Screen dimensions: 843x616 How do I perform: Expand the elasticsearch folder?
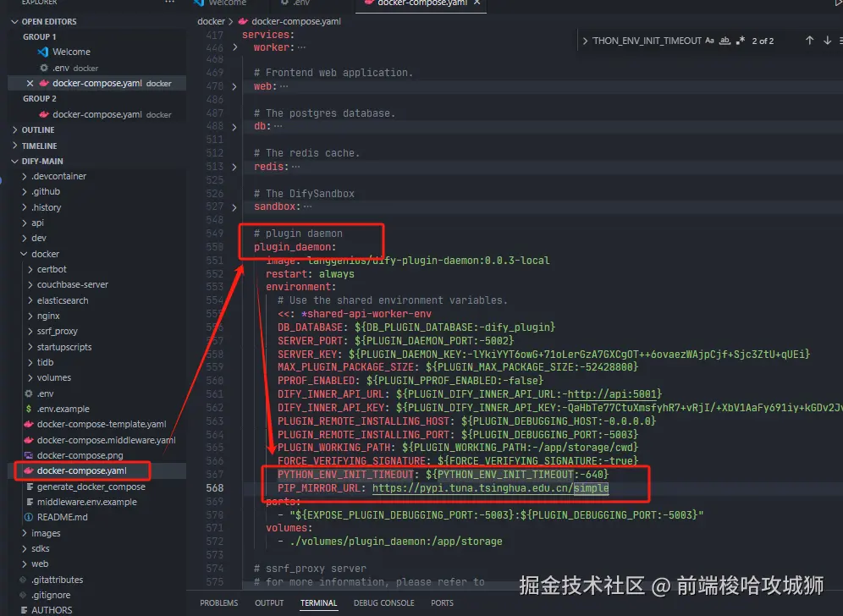[30, 300]
